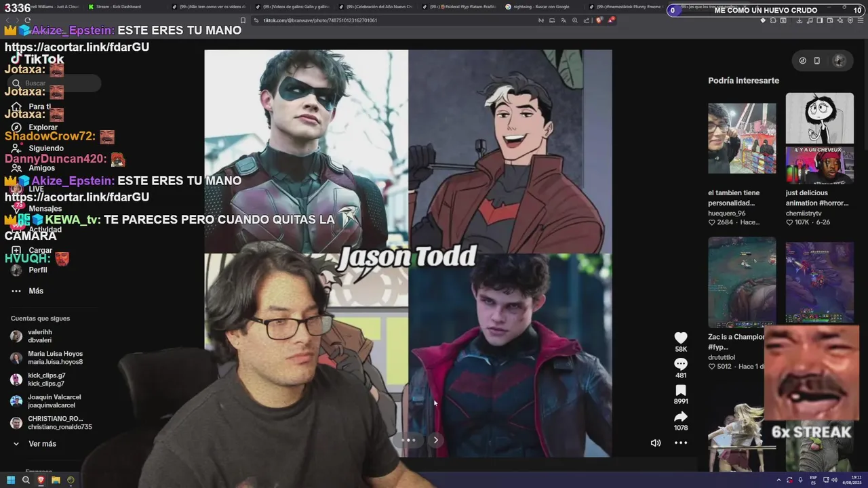This screenshot has height=488, width=868.
Task: Click the get TikTok coins icon
Action: coord(803,60)
